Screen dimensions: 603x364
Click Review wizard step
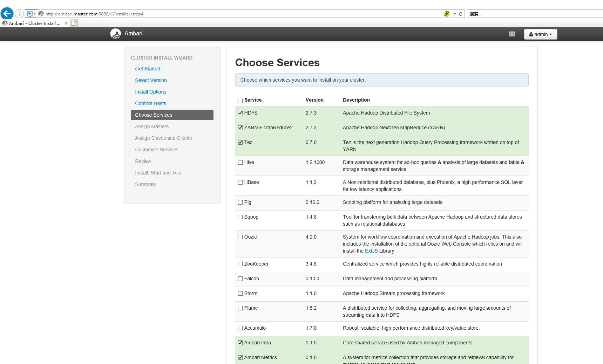pos(143,161)
